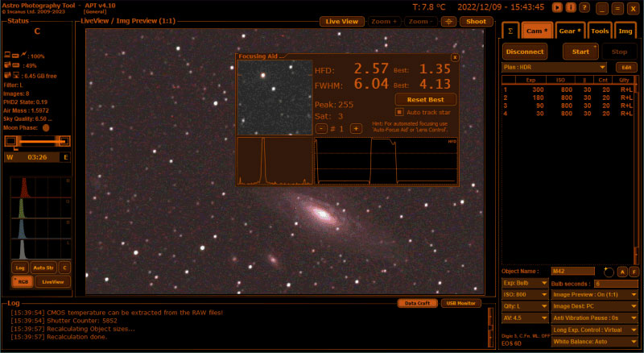Open the AV: 4.5 dropdown
This screenshot has height=353, width=644.
[525, 318]
